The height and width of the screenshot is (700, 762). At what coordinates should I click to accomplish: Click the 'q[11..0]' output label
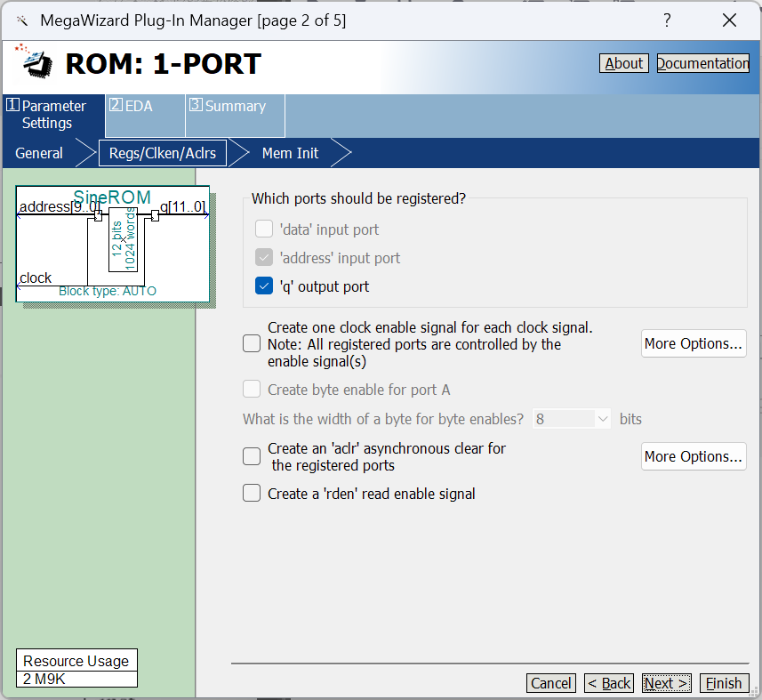click(x=183, y=207)
